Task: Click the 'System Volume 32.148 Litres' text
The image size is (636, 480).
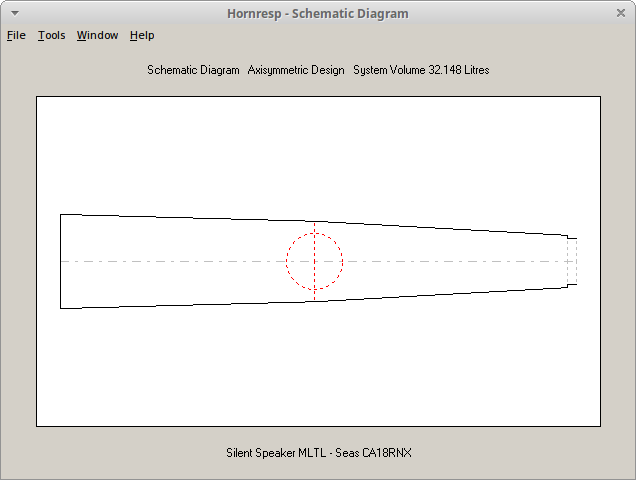Action: pyautogui.click(x=421, y=70)
